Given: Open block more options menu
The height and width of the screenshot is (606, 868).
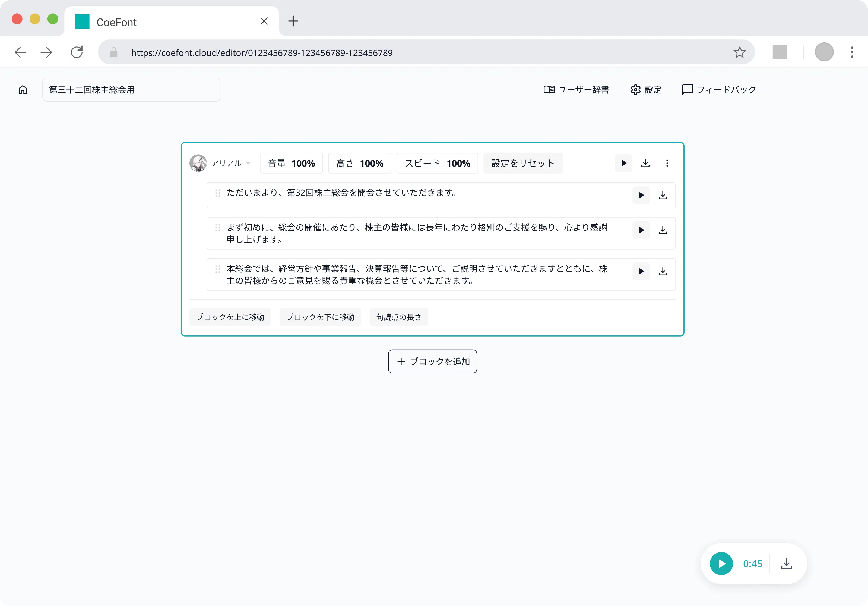Looking at the screenshot, I should pos(667,163).
